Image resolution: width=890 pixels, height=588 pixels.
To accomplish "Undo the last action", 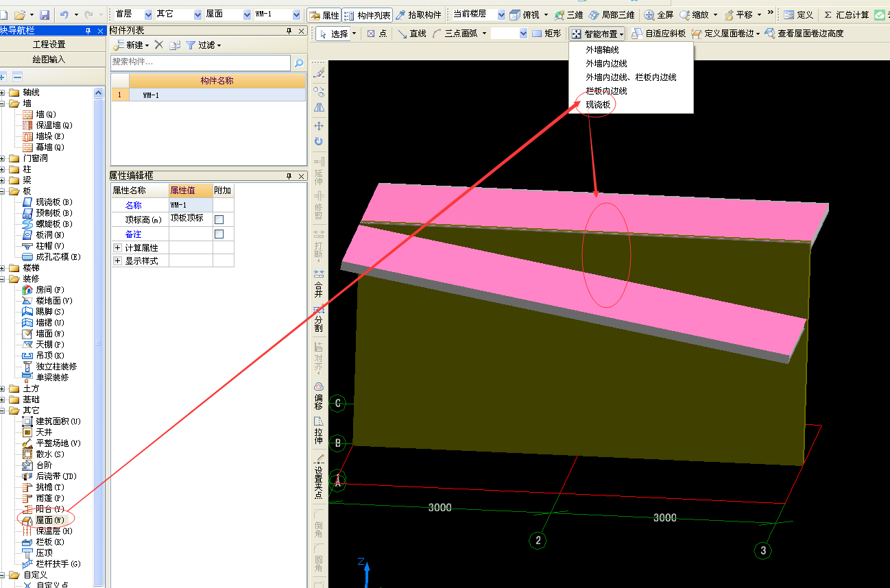I will (64, 14).
